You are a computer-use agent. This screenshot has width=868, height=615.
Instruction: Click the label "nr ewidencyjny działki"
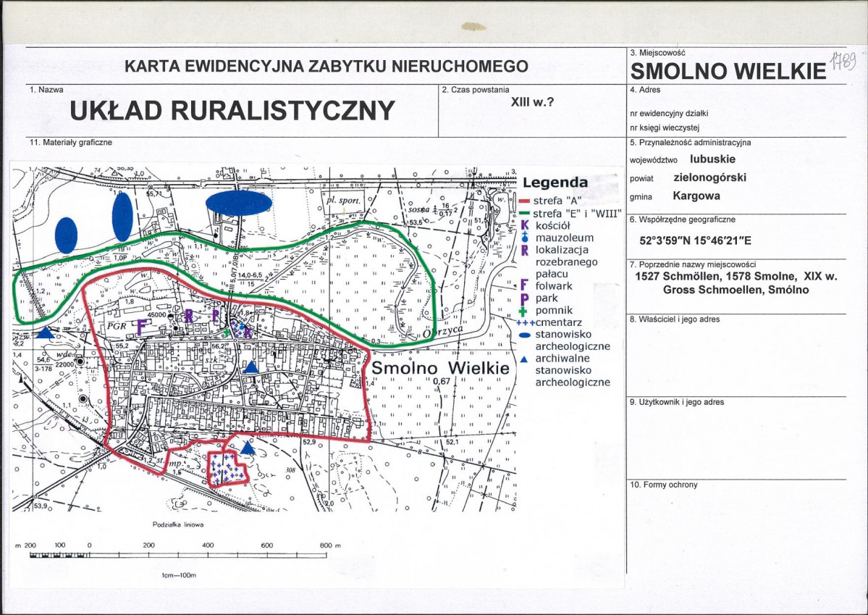[669, 114]
